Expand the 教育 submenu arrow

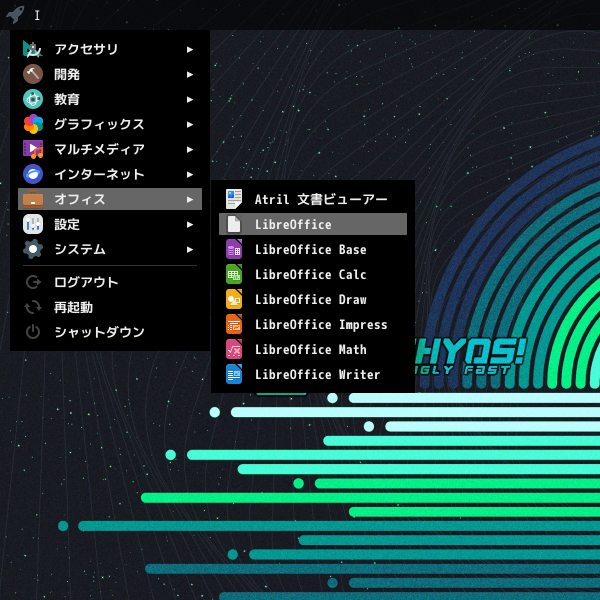[190, 99]
